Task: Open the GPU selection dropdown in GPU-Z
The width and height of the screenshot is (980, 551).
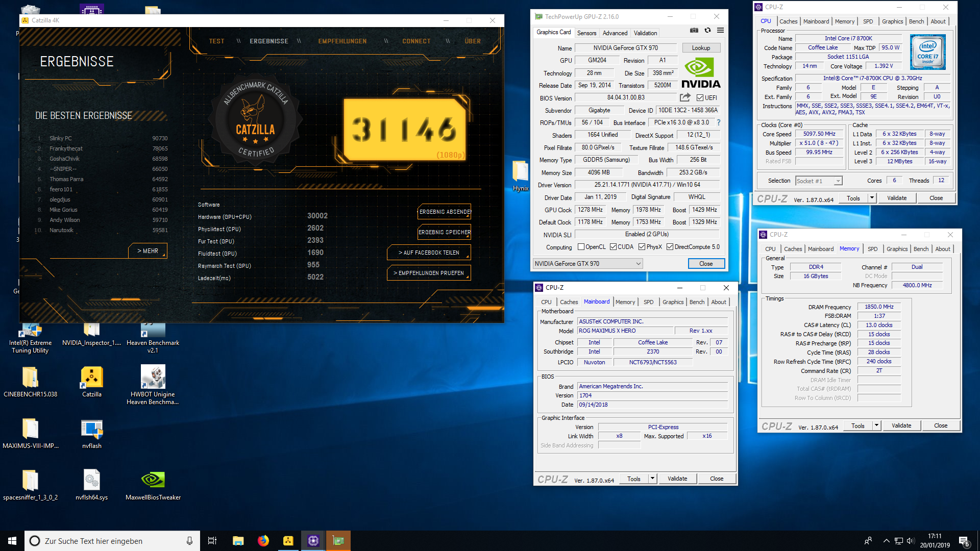Action: tap(588, 264)
